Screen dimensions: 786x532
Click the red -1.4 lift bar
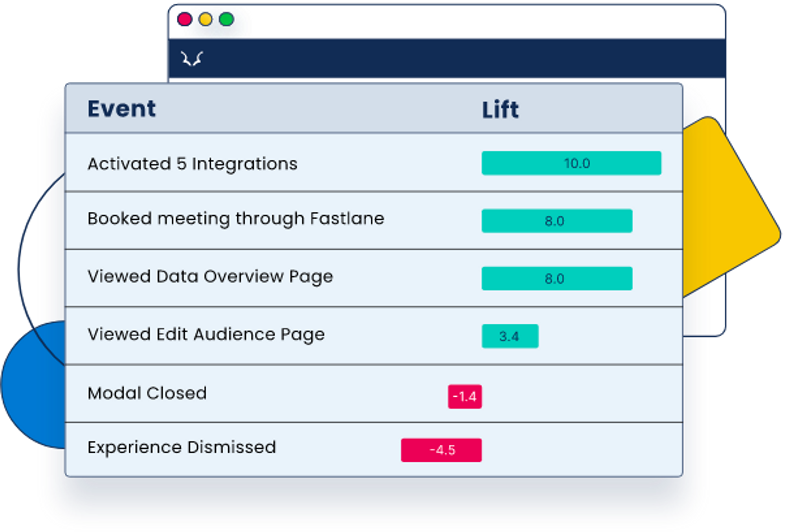pos(465,396)
